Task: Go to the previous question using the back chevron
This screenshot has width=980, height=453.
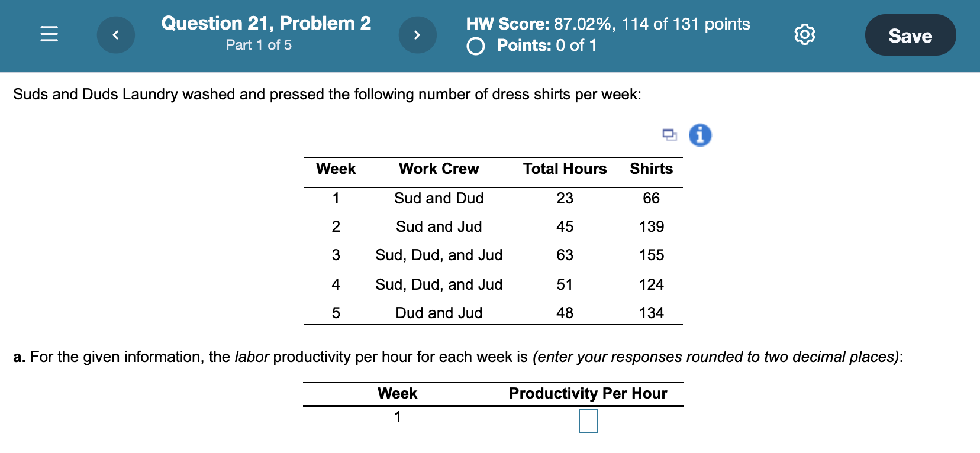Action: pos(116,34)
